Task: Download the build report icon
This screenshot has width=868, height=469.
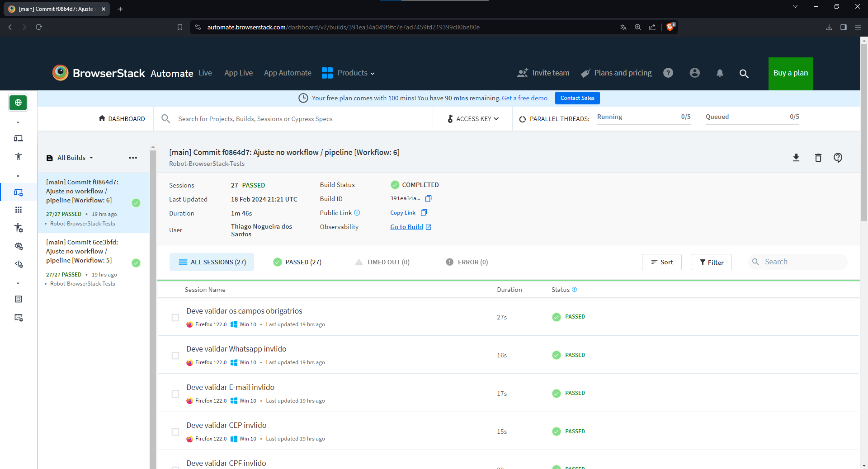Action: (x=796, y=157)
